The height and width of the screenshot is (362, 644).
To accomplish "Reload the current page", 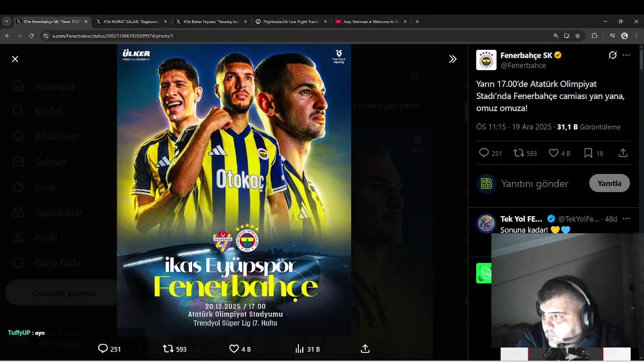I will [x=31, y=36].
